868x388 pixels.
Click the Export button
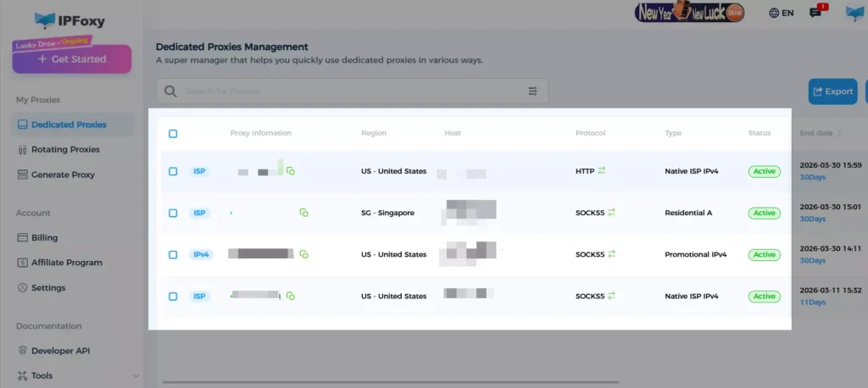point(832,91)
